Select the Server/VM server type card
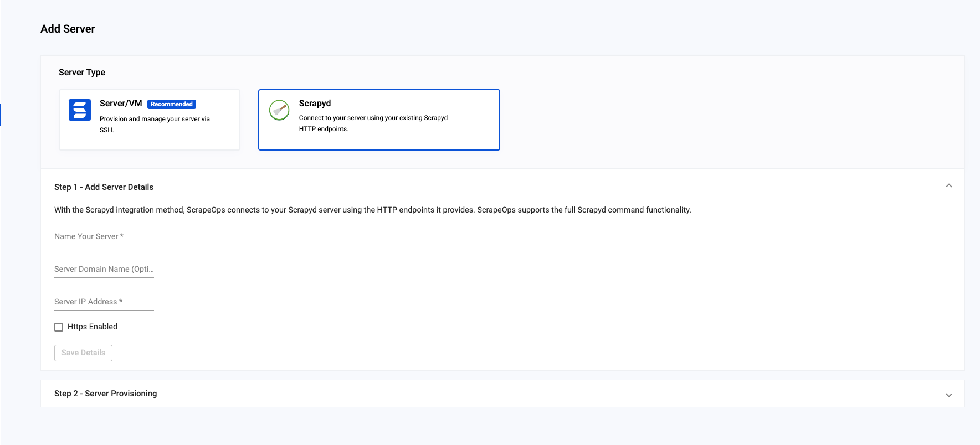Viewport: 980px width, 445px height. coord(150,120)
